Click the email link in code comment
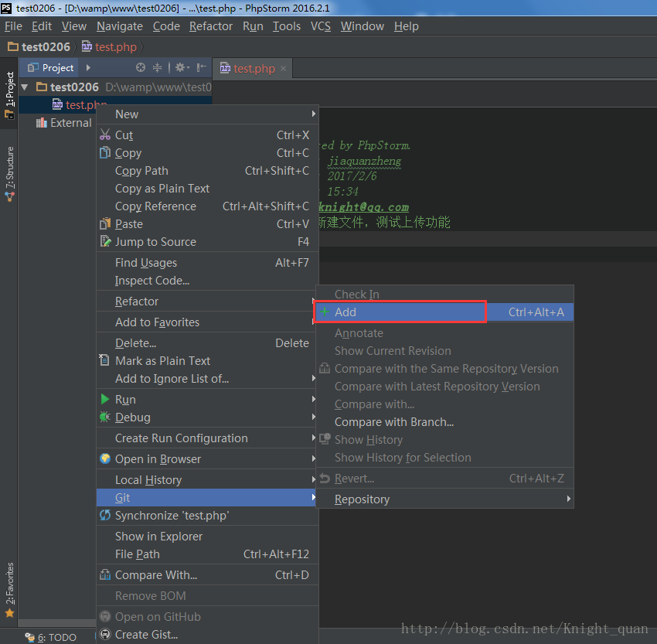The height and width of the screenshot is (644, 657). tap(364, 207)
